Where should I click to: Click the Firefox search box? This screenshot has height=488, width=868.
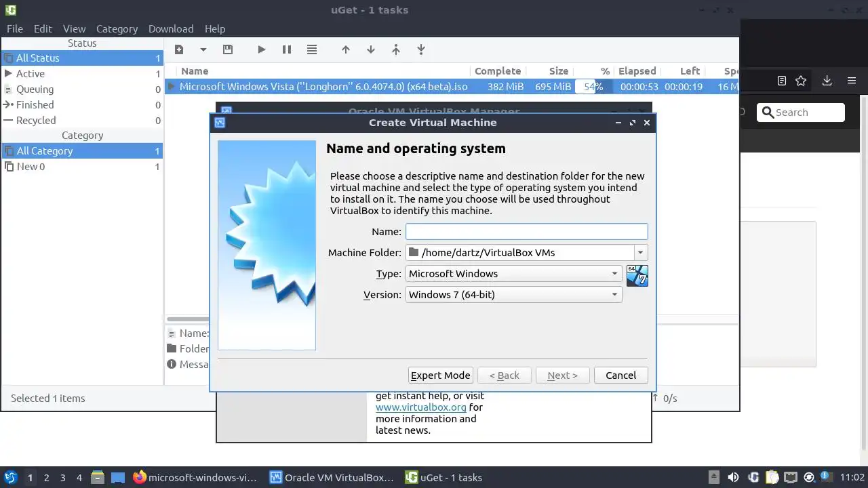pos(801,113)
